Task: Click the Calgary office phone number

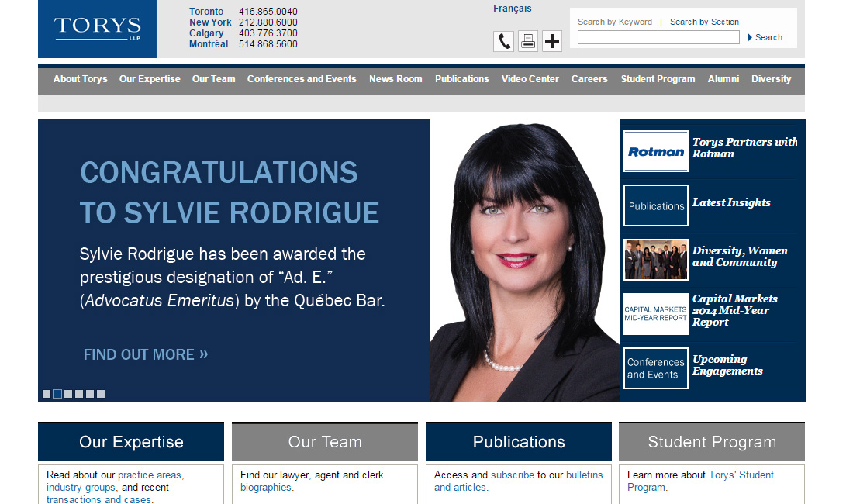Action: [268, 33]
